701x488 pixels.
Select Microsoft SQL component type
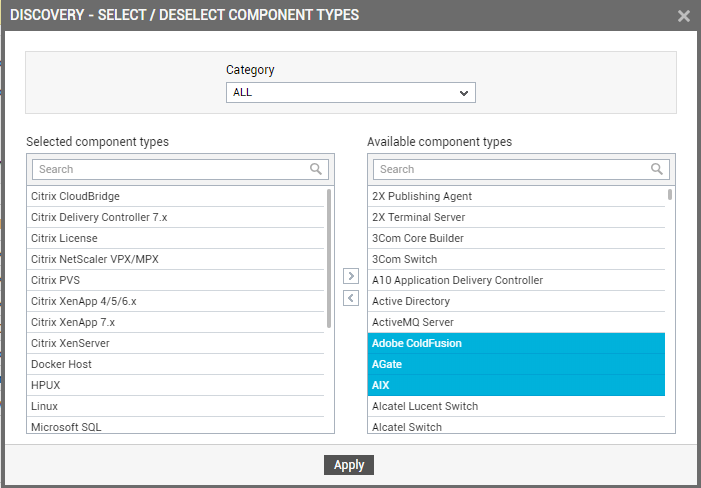coord(175,425)
